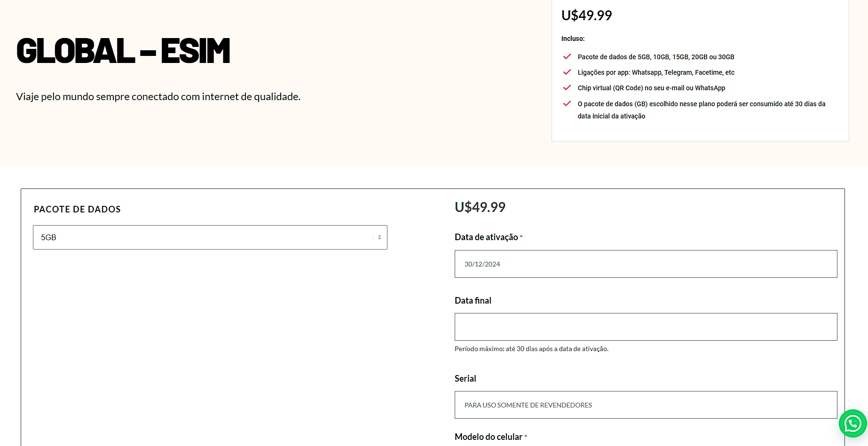The height and width of the screenshot is (446, 868).
Task: Click the U$49.99 price above 'Incluso:'
Action: [586, 16]
